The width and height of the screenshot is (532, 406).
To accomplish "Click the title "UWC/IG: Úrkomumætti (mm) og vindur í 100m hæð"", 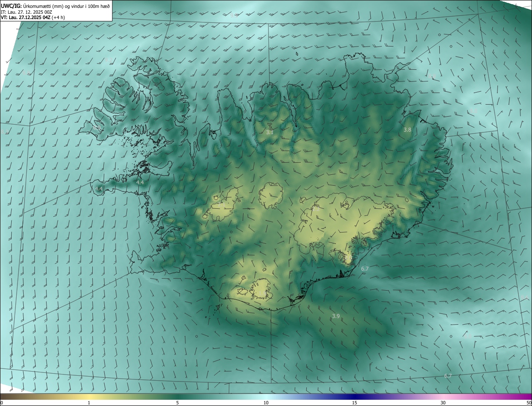I will coord(55,6).
